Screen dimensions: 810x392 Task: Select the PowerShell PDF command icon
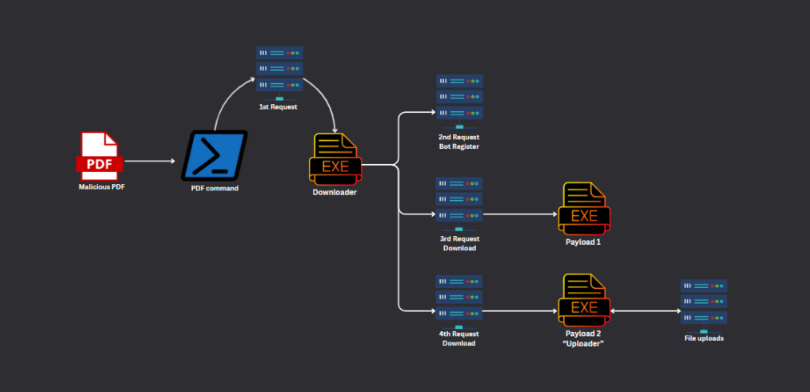[214, 155]
